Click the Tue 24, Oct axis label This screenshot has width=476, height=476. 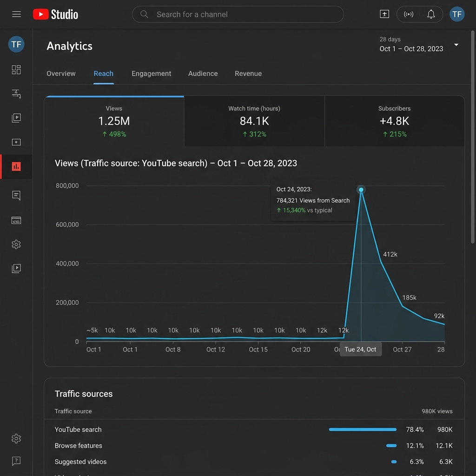point(361,350)
